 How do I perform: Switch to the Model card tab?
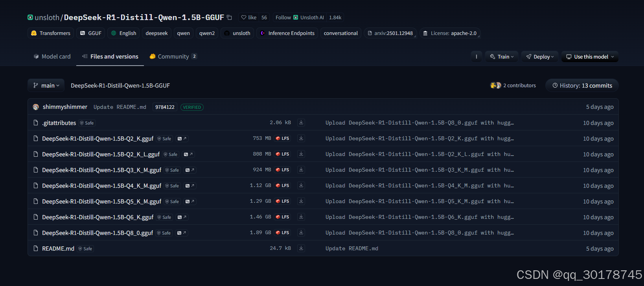[52, 57]
